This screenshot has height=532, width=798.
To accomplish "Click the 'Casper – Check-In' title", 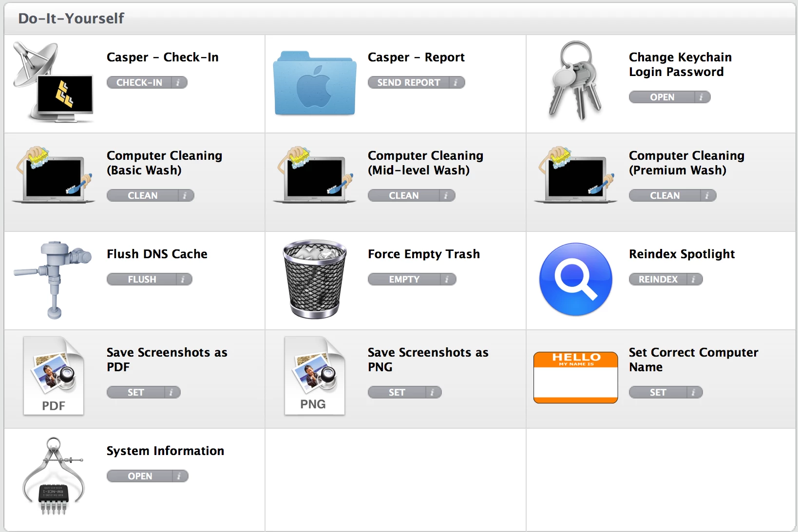I will click(x=163, y=57).
